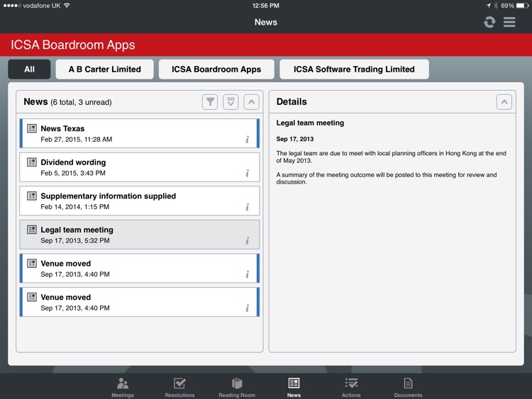Click the News (6 total, 3 unread) heading

click(67, 102)
